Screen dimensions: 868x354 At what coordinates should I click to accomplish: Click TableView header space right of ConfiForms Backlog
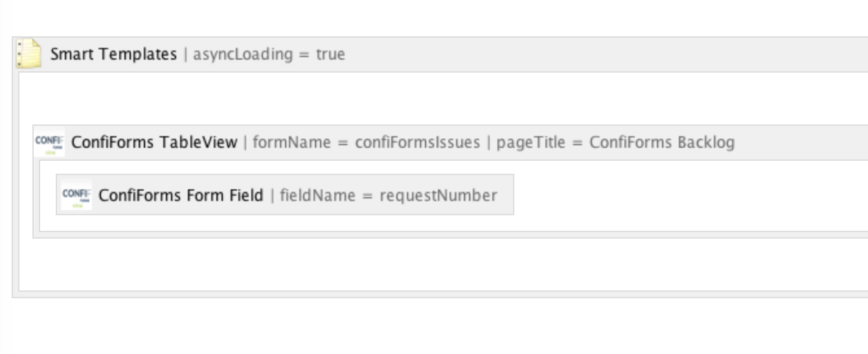pyautogui.click(x=802, y=142)
